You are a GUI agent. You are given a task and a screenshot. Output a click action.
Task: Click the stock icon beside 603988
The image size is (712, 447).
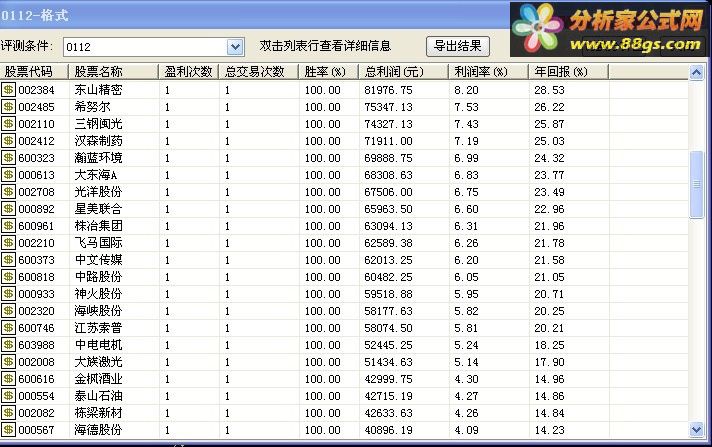point(8,345)
